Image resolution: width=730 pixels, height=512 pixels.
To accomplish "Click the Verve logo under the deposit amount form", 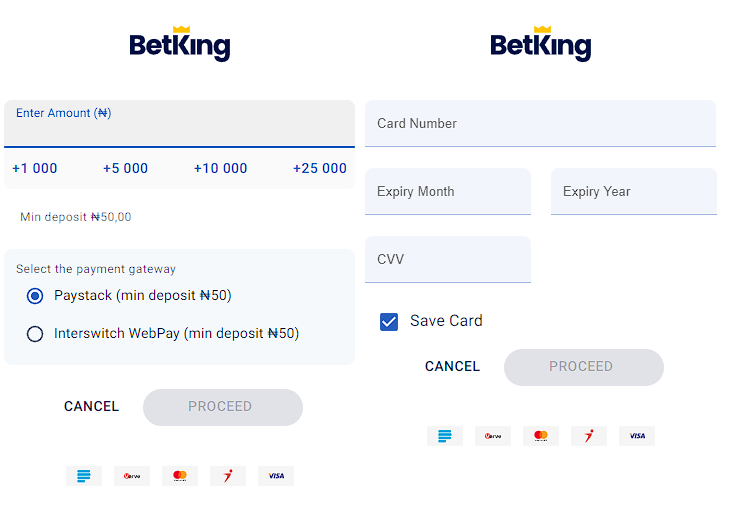I will click(132, 476).
